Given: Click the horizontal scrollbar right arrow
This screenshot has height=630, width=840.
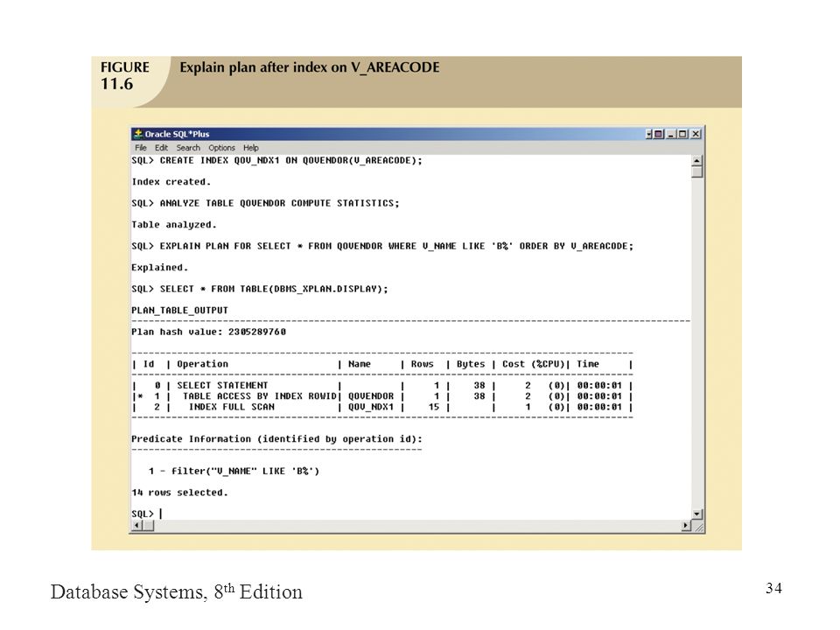Looking at the screenshot, I should coord(686,526).
